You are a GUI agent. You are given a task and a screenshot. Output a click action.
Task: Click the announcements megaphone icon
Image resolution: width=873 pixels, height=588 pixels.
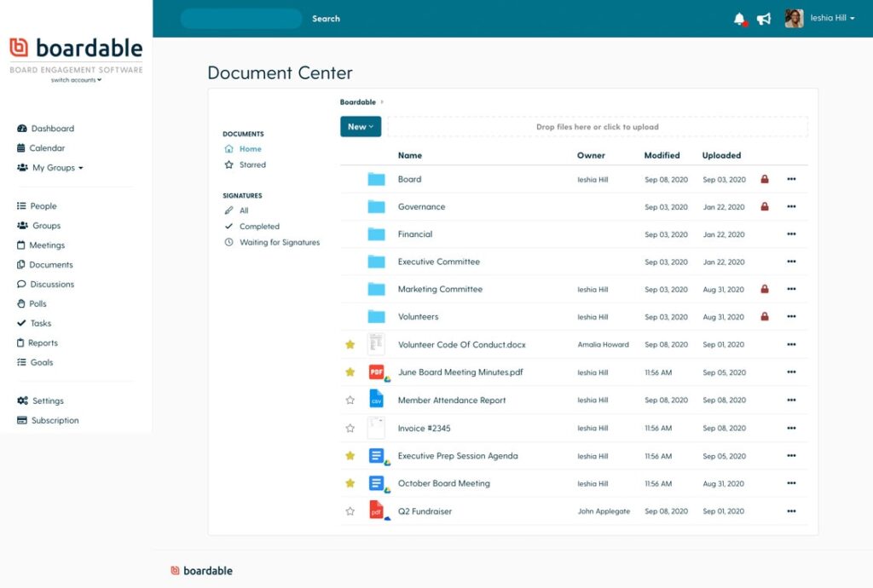[x=764, y=19]
